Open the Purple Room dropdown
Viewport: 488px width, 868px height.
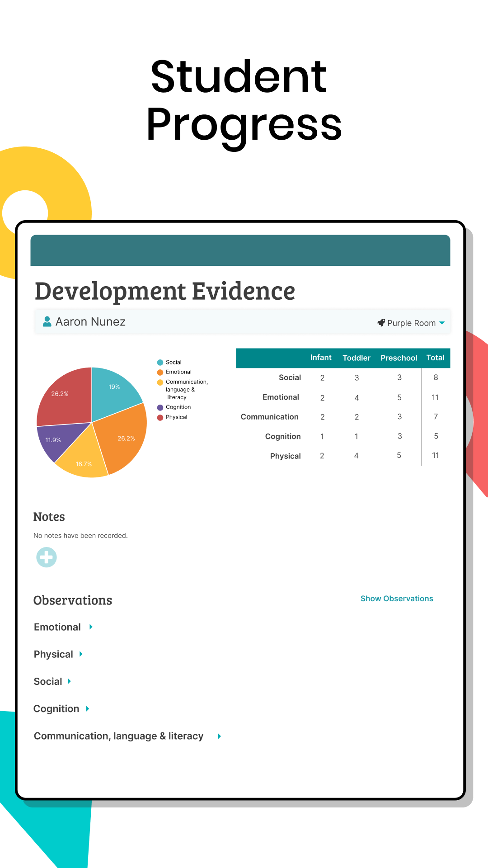click(x=411, y=323)
